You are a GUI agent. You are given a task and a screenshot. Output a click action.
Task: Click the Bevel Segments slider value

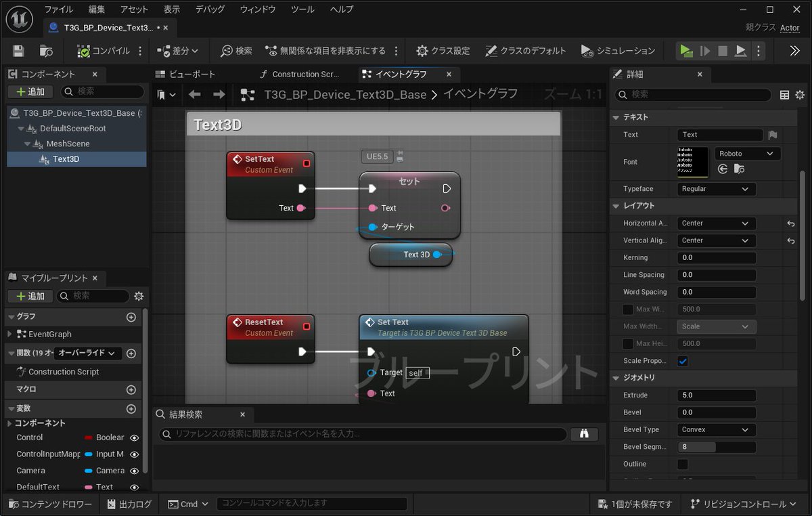[x=717, y=447]
